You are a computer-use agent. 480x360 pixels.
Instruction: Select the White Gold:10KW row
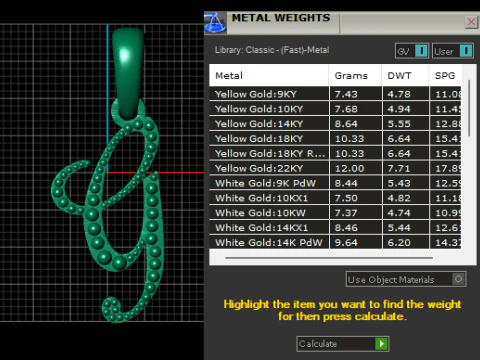pos(335,213)
